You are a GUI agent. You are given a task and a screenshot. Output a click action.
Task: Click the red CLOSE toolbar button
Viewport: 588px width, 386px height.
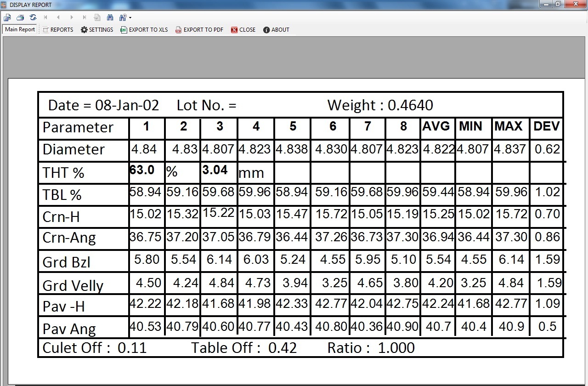(x=243, y=29)
